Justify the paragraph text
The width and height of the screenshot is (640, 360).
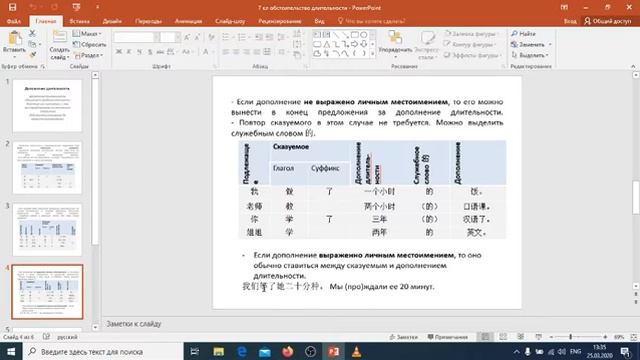(x=256, y=52)
